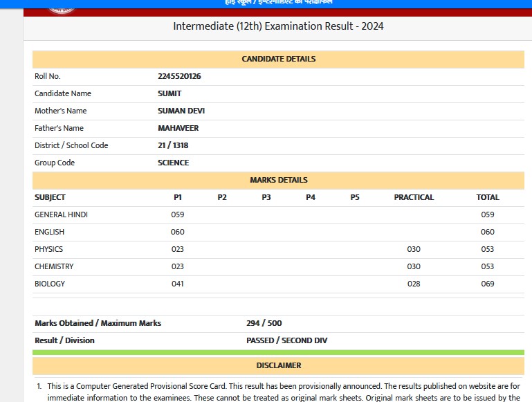Click English total 060
This screenshot has width=532, height=402.
488,232
